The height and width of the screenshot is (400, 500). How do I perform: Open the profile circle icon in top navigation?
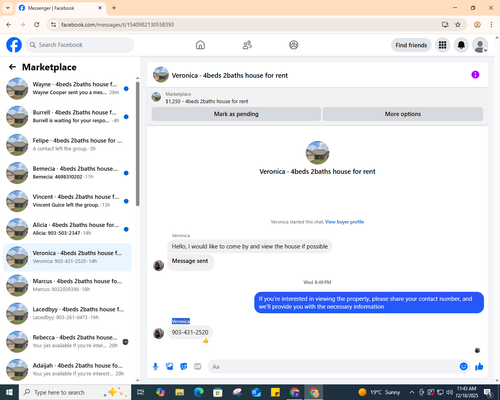(x=294, y=45)
